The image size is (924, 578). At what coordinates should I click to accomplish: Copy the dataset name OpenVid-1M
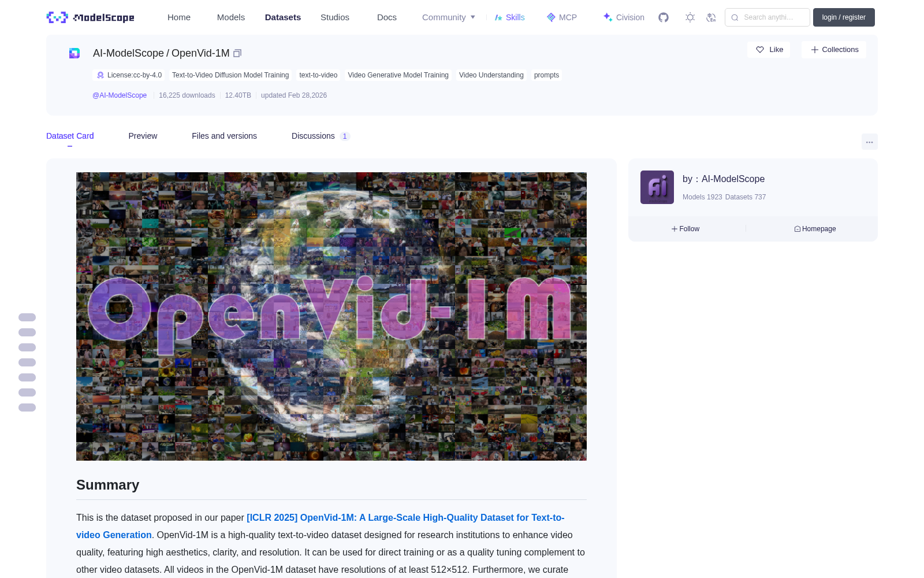tap(237, 53)
